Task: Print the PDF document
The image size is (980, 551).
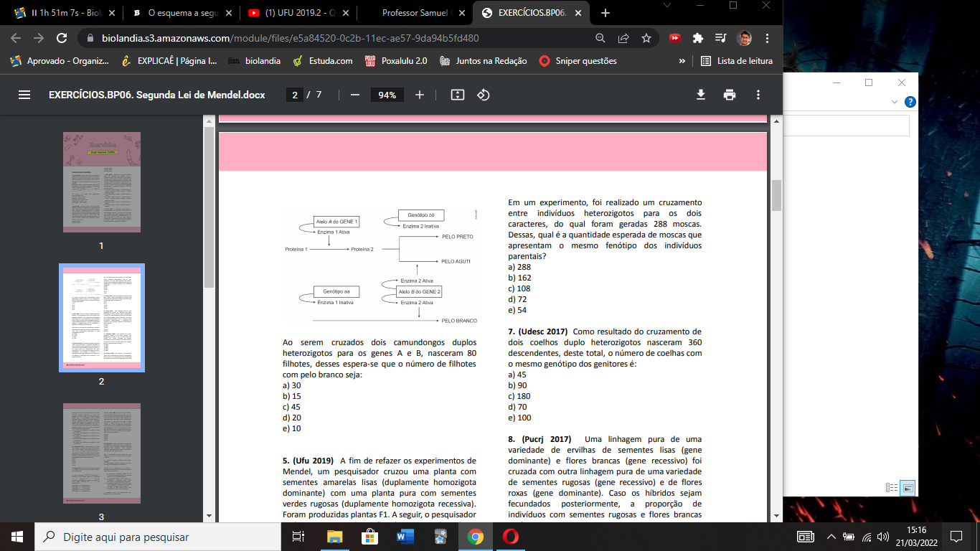Action: click(x=730, y=95)
